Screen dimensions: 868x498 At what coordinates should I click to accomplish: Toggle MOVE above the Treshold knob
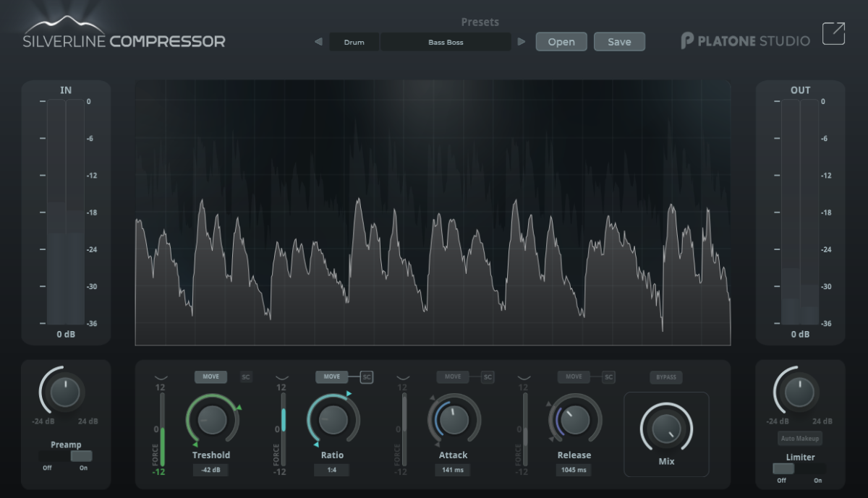point(210,377)
